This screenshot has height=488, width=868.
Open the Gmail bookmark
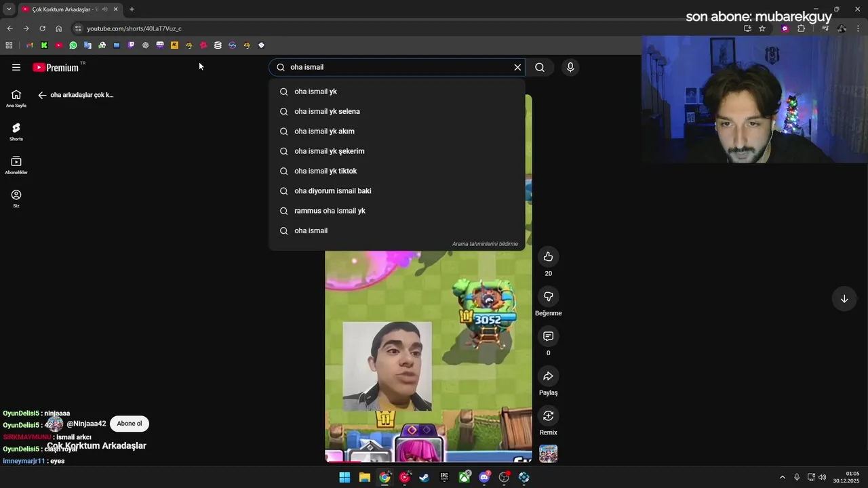tap(30, 45)
